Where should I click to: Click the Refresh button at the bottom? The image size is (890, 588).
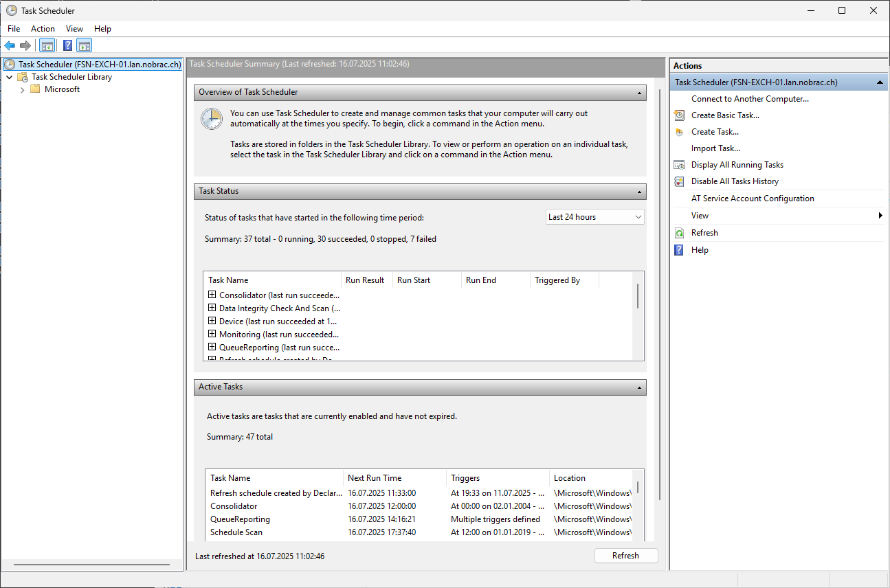pos(625,556)
